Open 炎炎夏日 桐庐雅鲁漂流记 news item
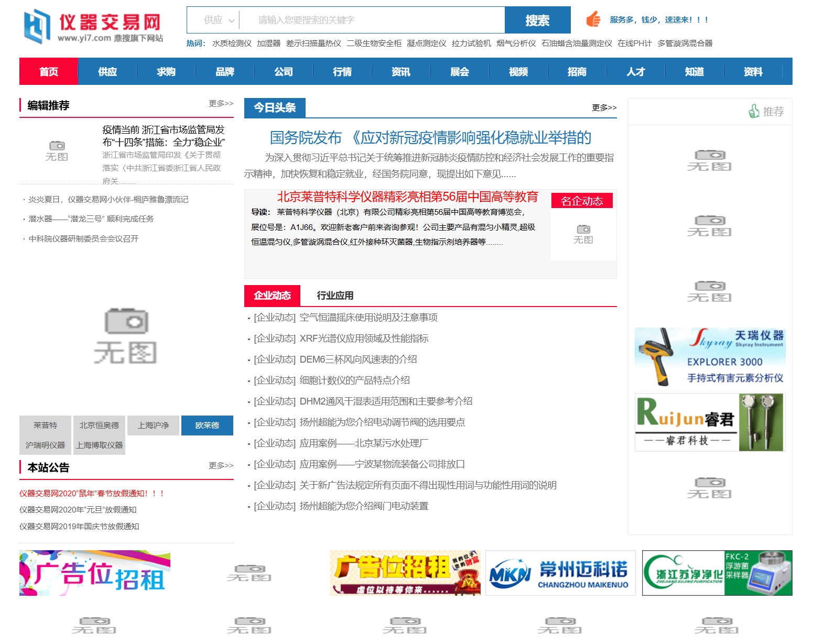Image resolution: width=824 pixels, height=644 pixels. (x=109, y=200)
